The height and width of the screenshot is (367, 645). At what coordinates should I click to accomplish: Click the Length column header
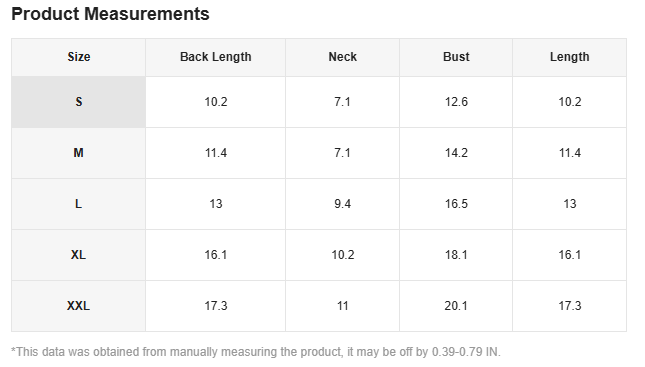coord(569,57)
